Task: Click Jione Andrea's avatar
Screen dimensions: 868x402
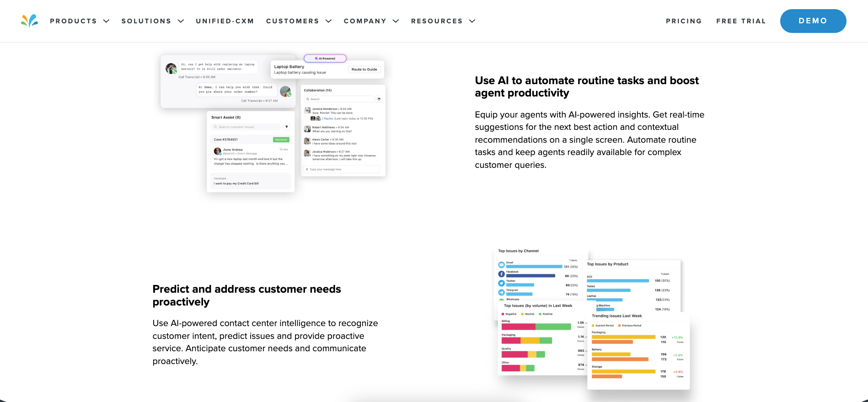Action: 218,151
